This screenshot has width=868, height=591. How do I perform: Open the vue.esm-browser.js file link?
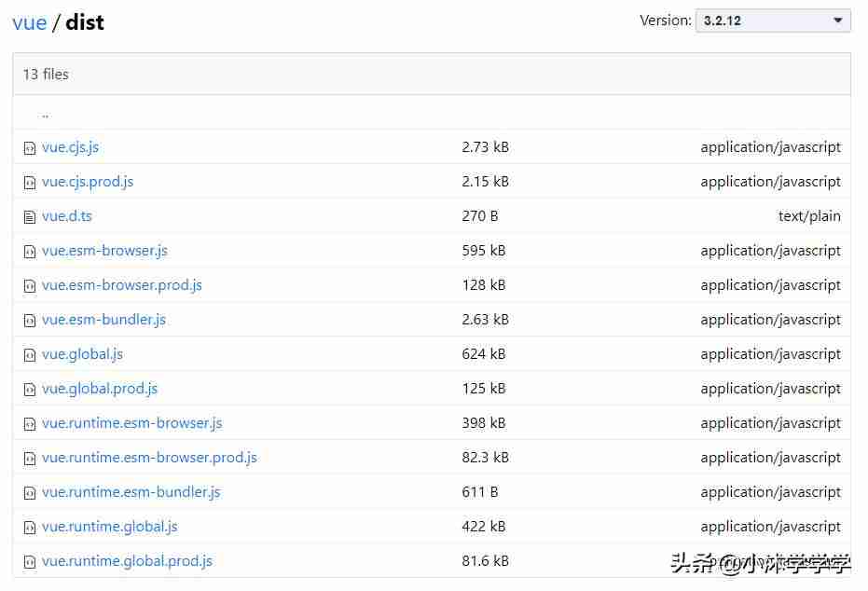(104, 251)
